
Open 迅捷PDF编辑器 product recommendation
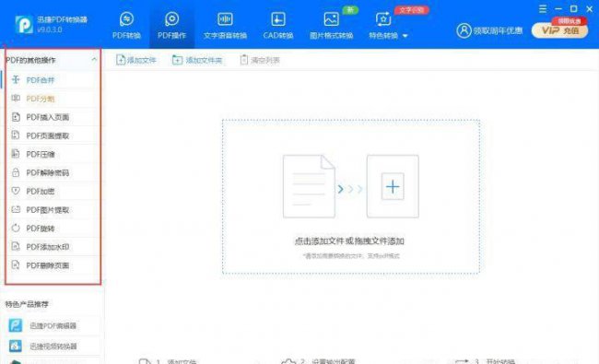tap(53, 325)
